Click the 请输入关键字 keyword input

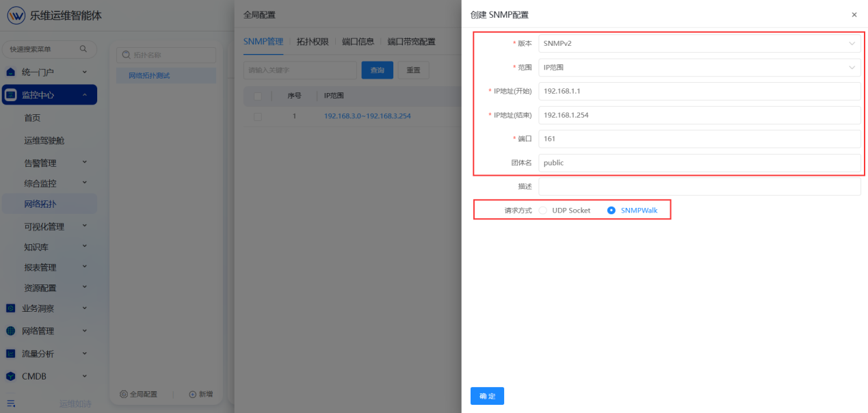[x=300, y=70]
